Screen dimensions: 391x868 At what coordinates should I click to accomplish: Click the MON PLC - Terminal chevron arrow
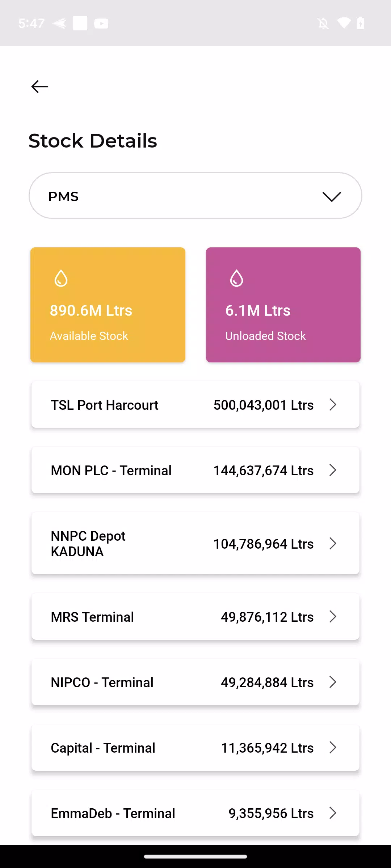(333, 470)
